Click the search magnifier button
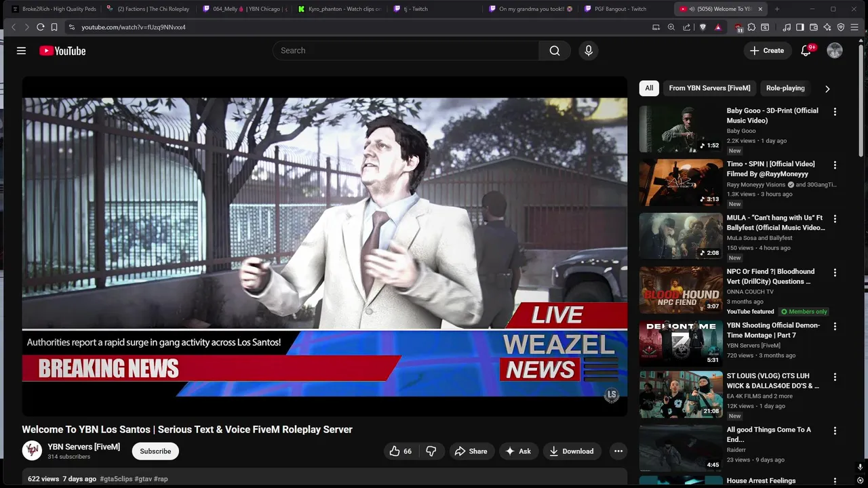The width and height of the screenshot is (868, 488). [x=555, y=51]
